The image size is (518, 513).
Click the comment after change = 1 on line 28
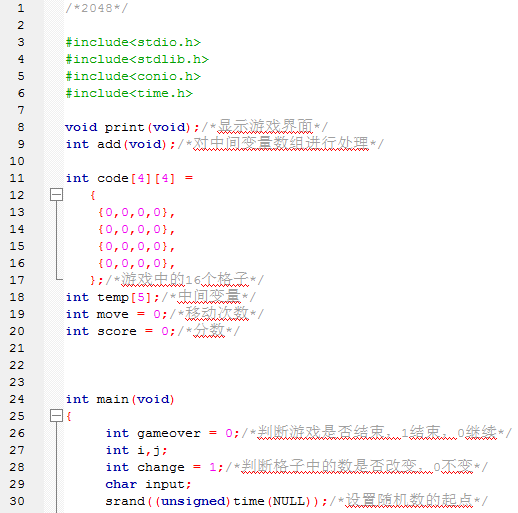pos(357,467)
